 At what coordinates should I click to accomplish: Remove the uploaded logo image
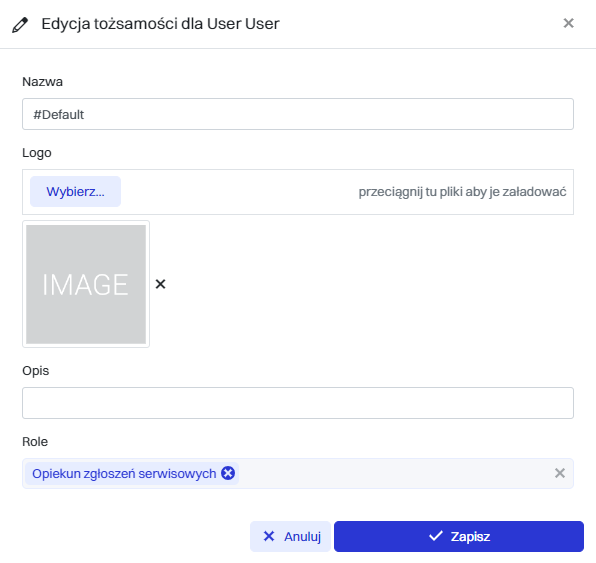click(160, 284)
